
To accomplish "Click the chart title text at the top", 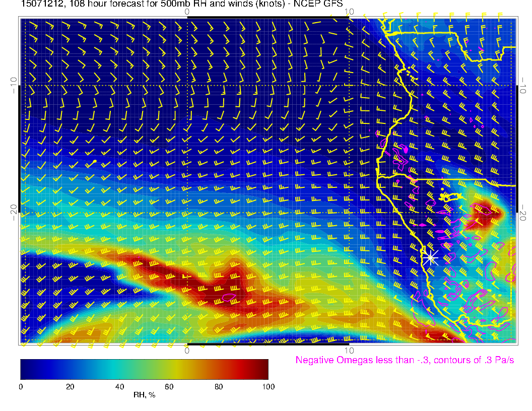I will pos(182,4).
